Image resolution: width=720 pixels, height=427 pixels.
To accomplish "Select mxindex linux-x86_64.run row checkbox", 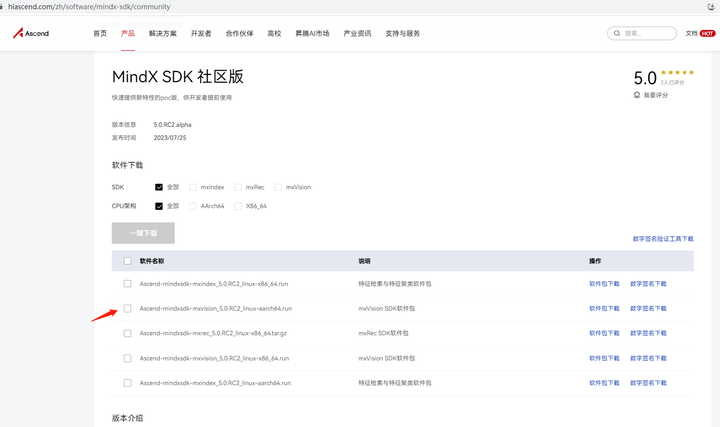I will [127, 284].
